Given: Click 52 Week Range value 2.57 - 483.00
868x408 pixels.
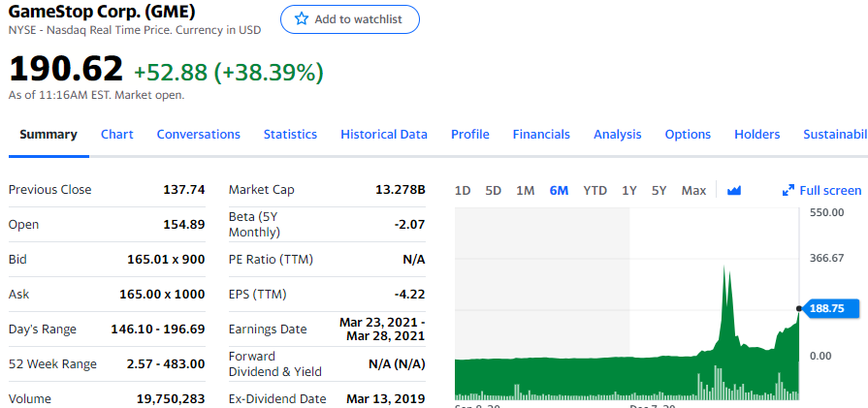Looking at the screenshot, I should point(166,363).
